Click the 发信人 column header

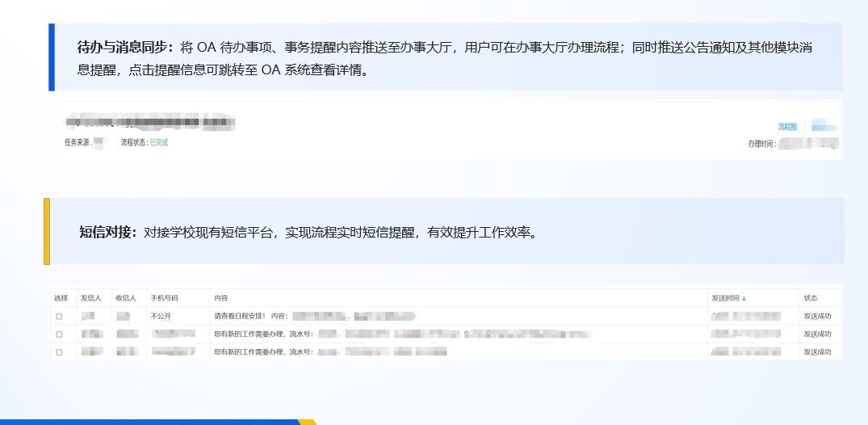(x=90, y=298)
